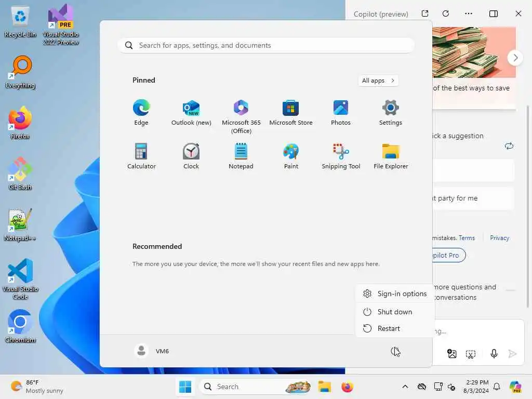
Task: Click the OneDrive cloud tray icon
Action: tap(422, 387)
